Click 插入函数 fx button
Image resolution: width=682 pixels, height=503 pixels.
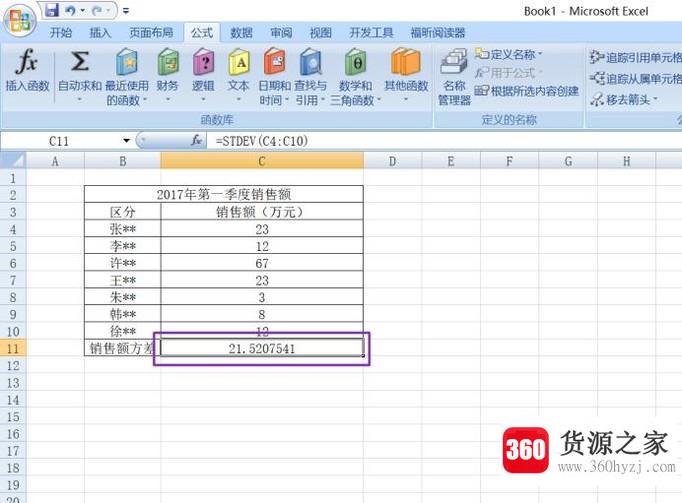27,70
